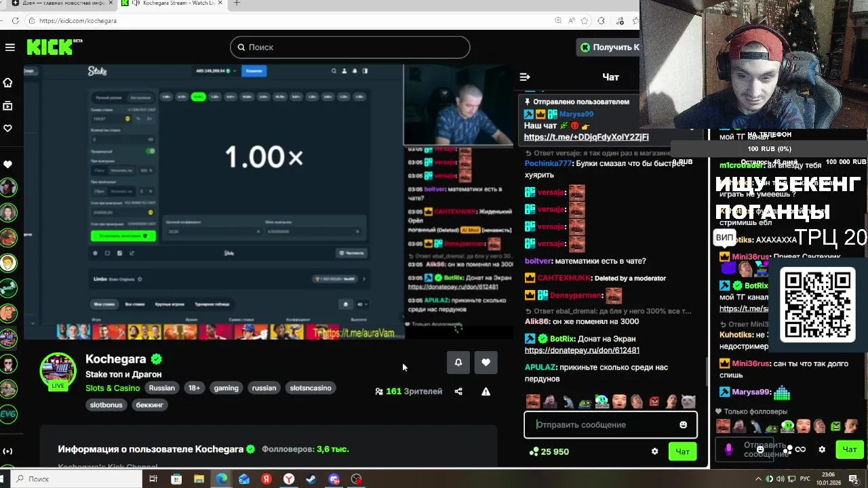868x488 pixels.
Task: Insert the Pepe frog emote
Action: (x=585, y=401)
